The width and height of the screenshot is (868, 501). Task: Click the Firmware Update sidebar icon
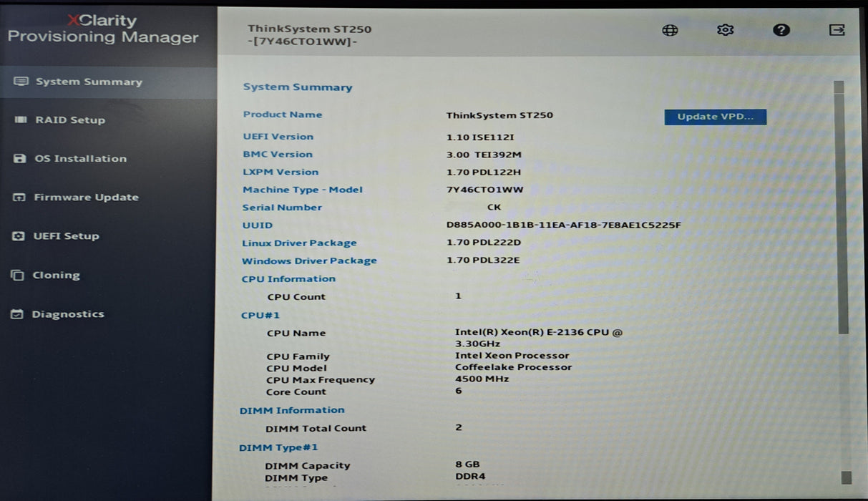(19, 198)
